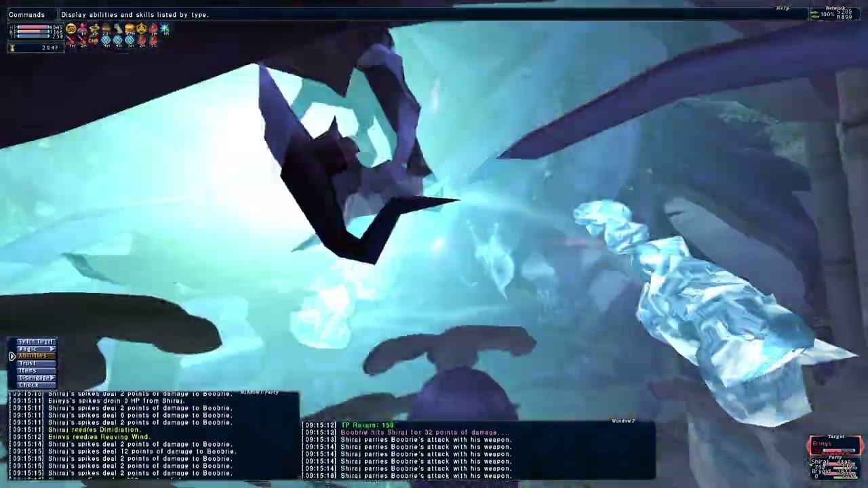
Task: Select the CHR boost status icon
Action: 94,41
